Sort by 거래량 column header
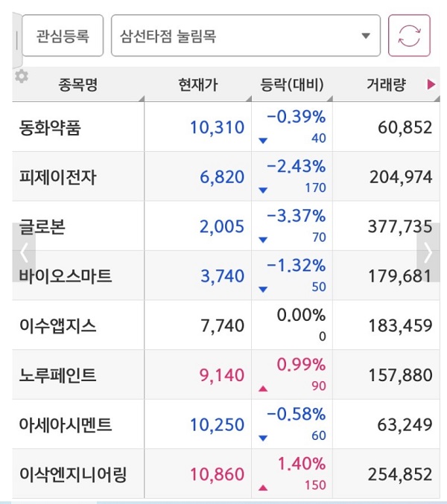 pyautogui.click(x=386, y=85)
